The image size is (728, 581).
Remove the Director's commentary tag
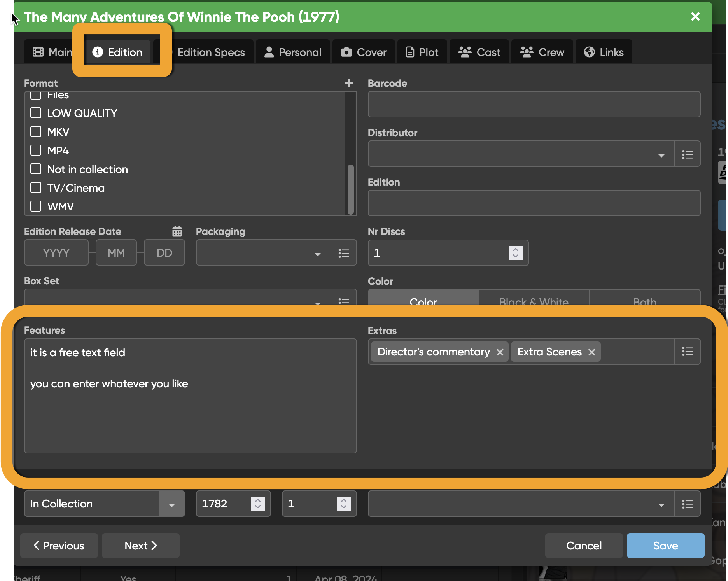coord(500,352)
